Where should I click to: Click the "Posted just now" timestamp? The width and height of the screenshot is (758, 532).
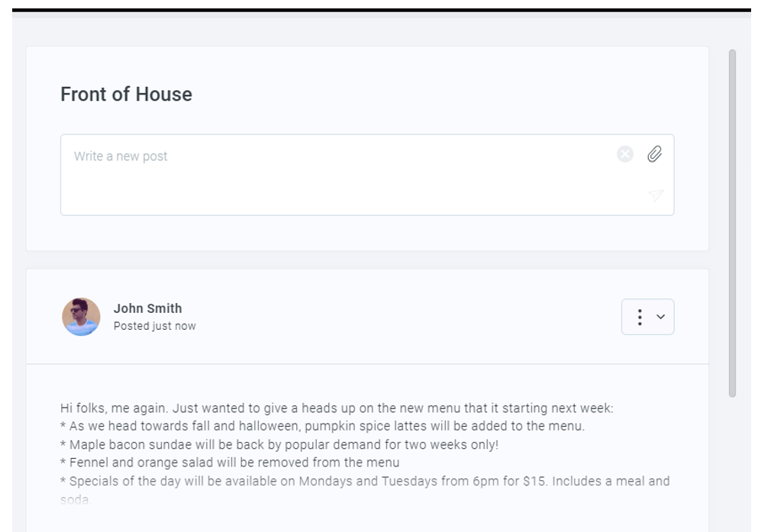(154, 326)
